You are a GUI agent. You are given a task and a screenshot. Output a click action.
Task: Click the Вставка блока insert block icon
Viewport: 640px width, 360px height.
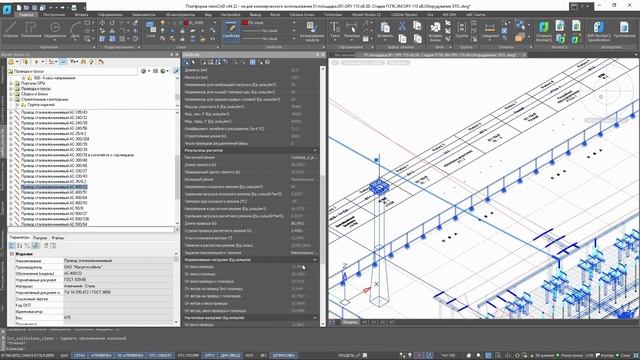coord(436,31)
